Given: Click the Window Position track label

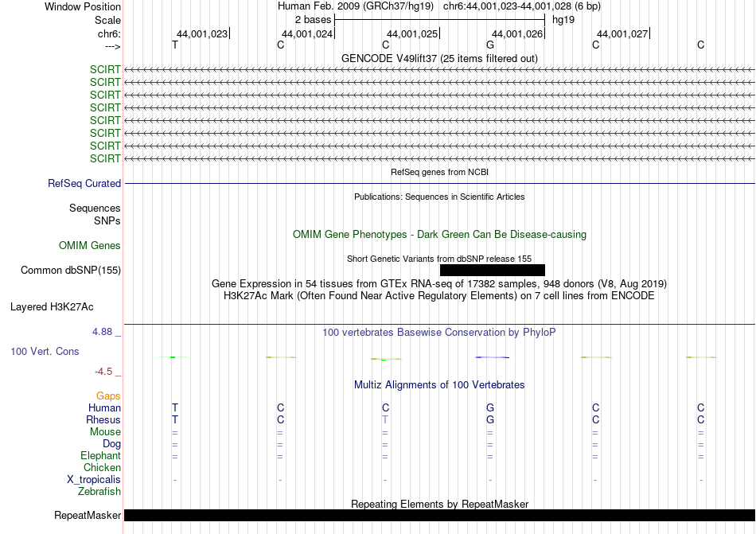Looking at the screenshot, I should 83,6.
